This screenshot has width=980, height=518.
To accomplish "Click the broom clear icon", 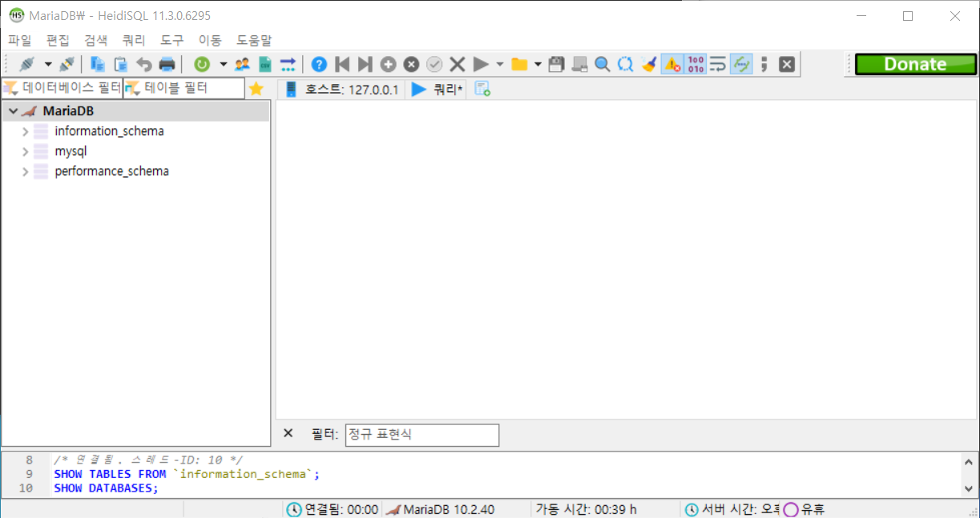I will 649,64.
